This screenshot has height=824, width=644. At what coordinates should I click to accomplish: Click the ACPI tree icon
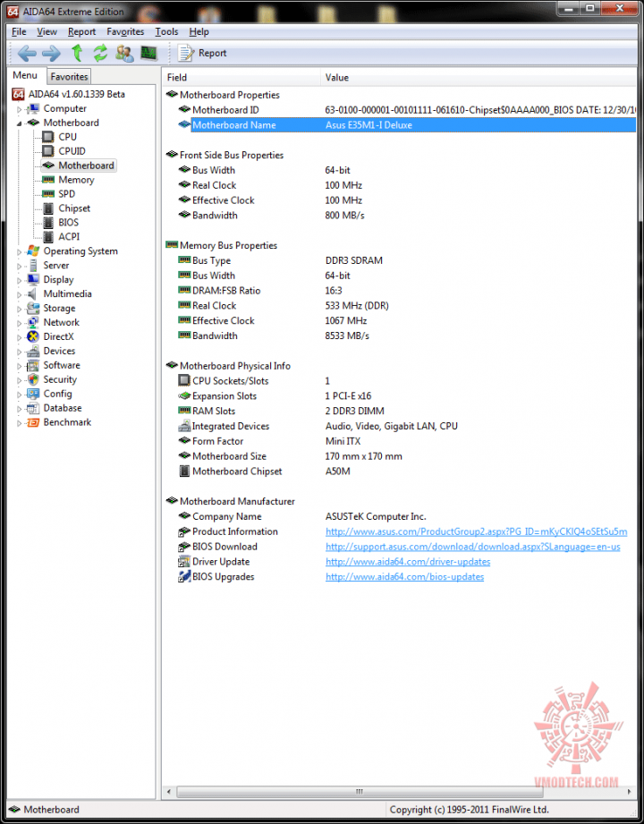(48, 237)
